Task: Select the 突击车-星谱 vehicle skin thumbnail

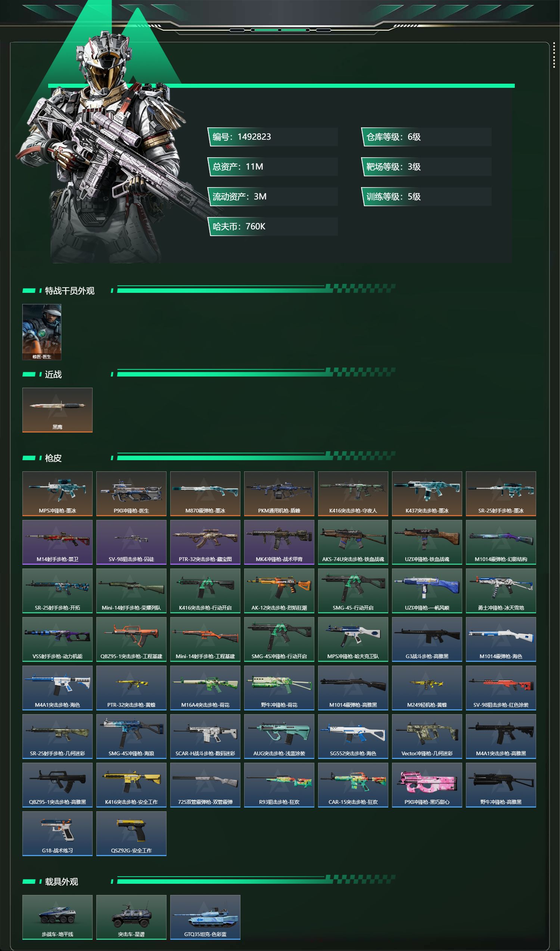Action: click(x=131, y=917)
